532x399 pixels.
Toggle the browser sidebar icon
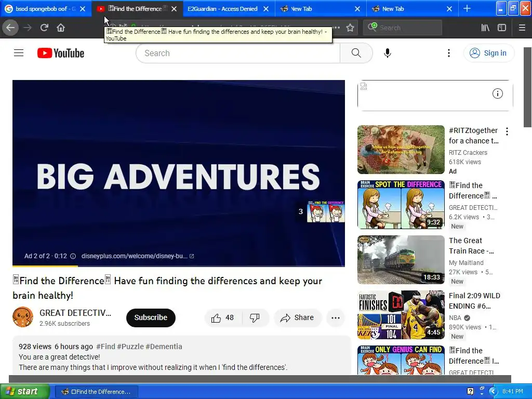(502, 28)
